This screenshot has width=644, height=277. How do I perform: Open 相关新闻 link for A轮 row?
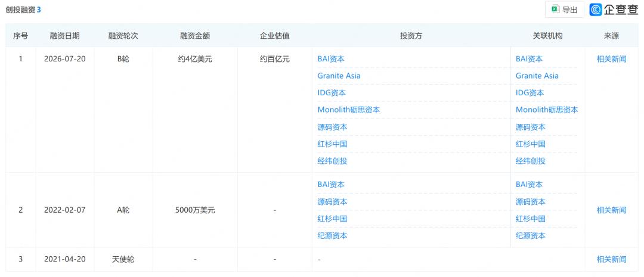click(612, 210)
